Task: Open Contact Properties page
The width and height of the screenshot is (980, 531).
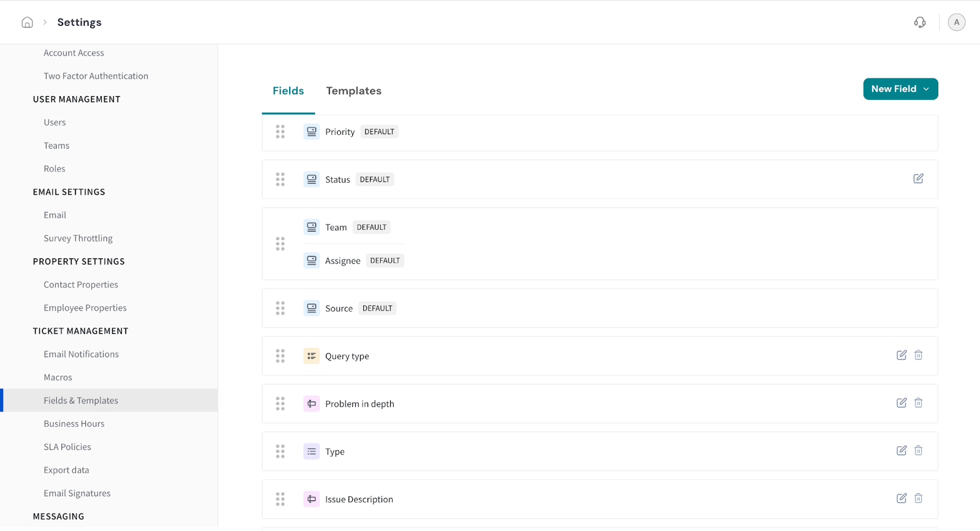Action: pyautogui.click(x=81, y=285)
